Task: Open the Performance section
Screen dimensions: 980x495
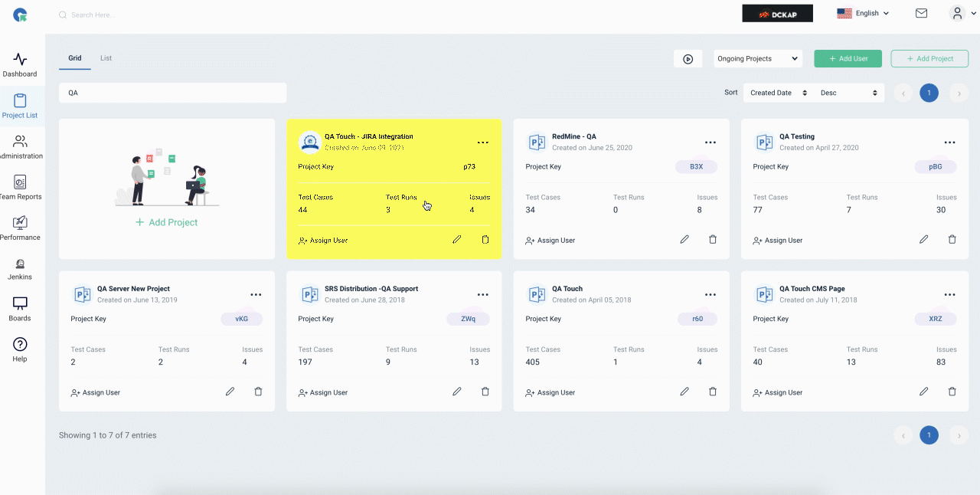Action: [x=20, y=228]
